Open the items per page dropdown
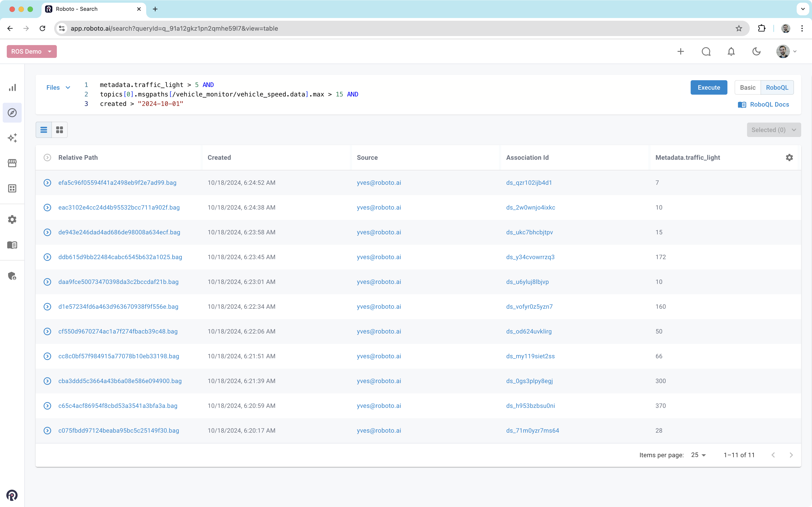 699,455
